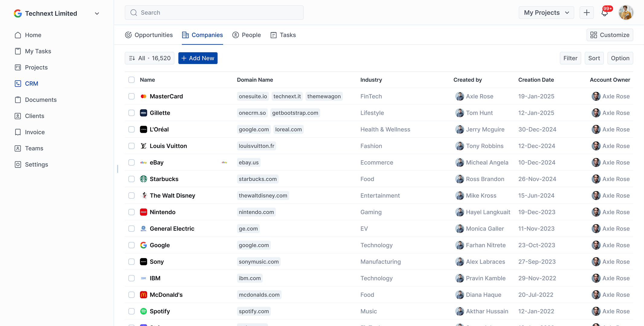644x326 pixels.
Task: Click the Teams sidebar icon
Action: pyautogui.click(x=18, y=148)
